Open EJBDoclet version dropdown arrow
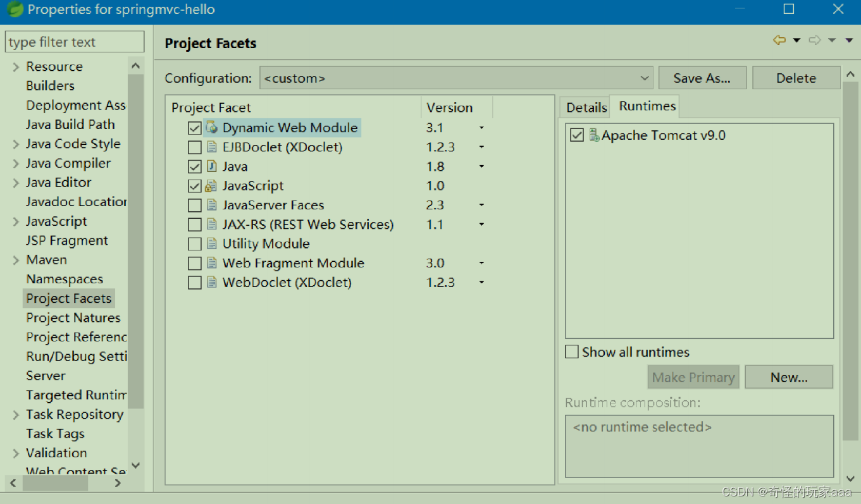Image resolution: width=861 pixels, height=504 pixels. pyautogui.click(x=481, y=147)
